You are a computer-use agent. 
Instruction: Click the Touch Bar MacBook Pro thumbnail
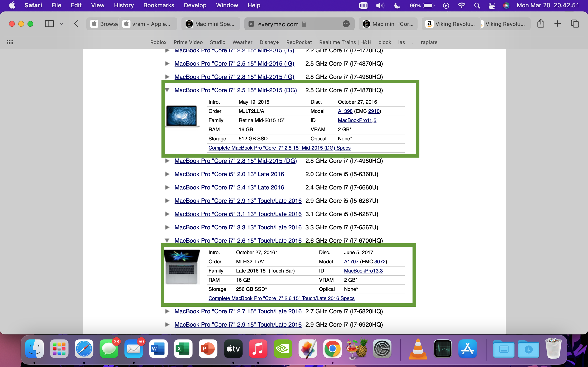pos(182,267)
